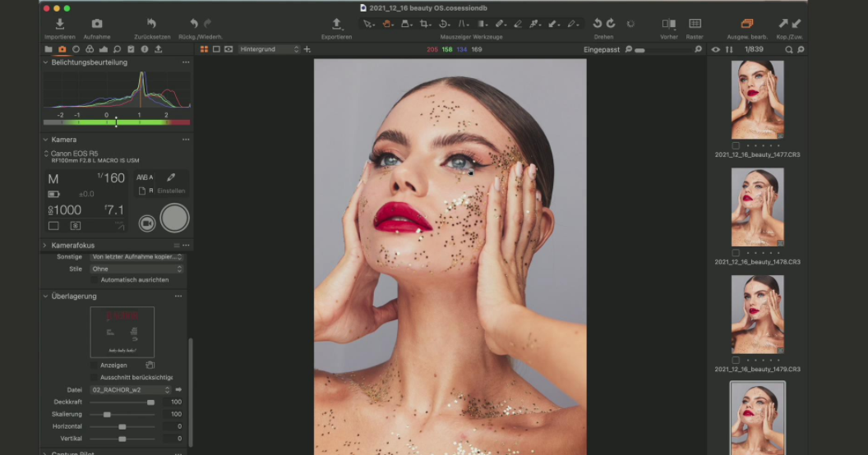
Task: Open Aufnahme camera capture in toolbar
Action: pos(97,24)
